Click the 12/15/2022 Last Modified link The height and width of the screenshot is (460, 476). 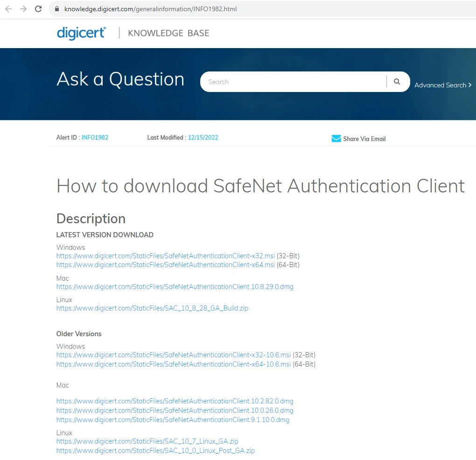pos(203,137)
